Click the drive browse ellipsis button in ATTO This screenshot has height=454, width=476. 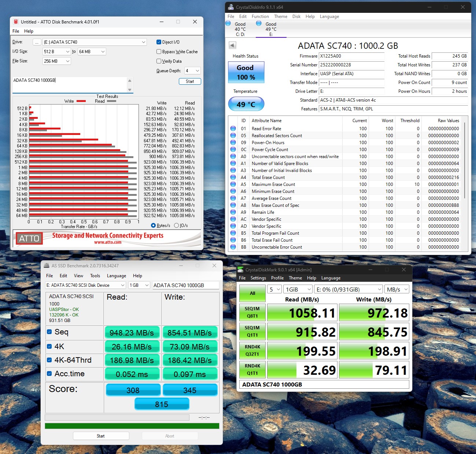[x=37, y=42]
